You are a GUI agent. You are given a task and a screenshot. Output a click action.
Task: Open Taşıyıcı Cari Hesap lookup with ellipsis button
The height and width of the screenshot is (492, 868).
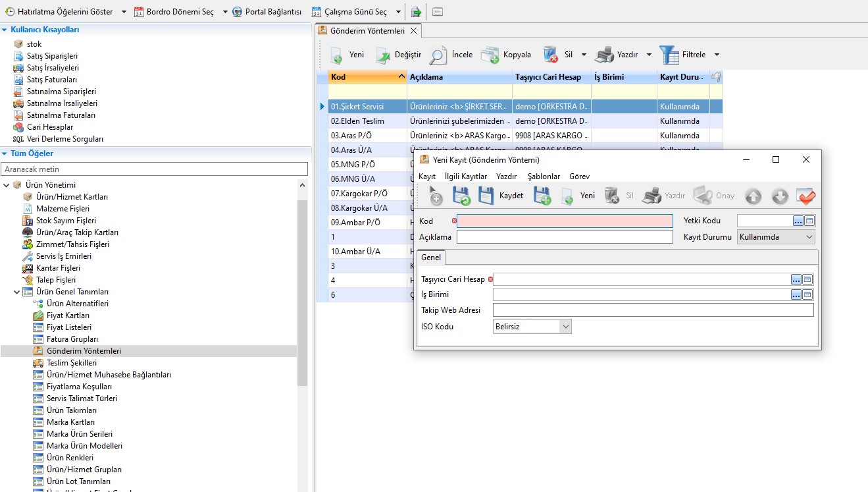pos(796,279)
